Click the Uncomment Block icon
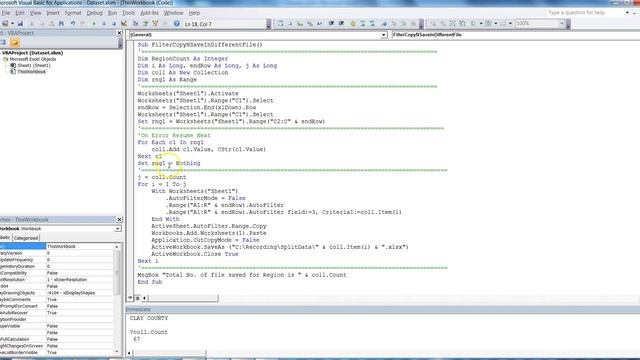This screenshot has width=640, height=360. point(372,24)
